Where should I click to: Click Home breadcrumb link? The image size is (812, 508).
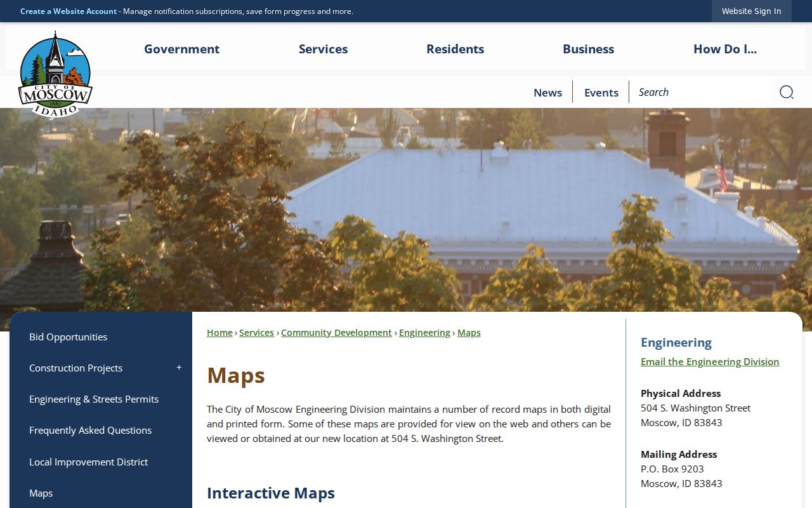(219, 332)
